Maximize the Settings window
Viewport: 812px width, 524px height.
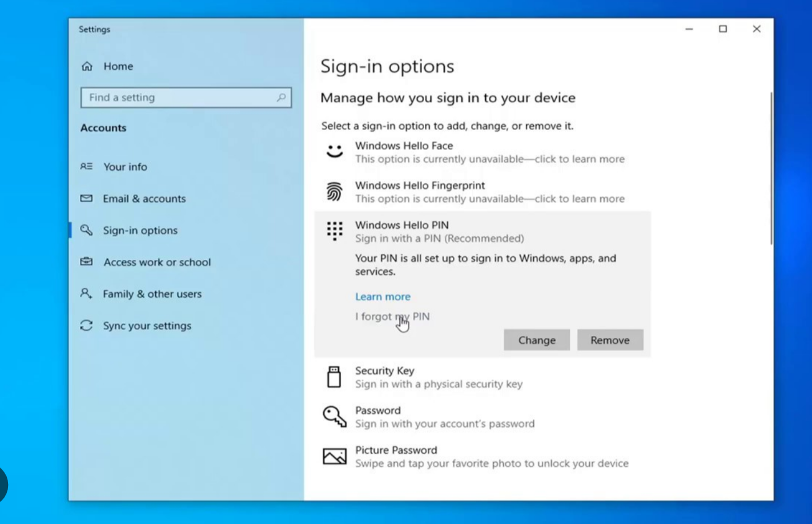click(723, 29)
